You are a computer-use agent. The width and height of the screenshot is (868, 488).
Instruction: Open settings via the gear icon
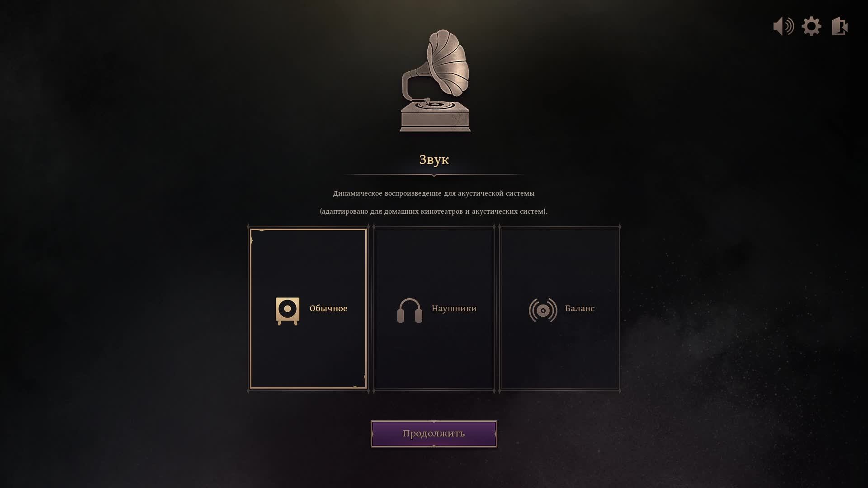point(811,26)
